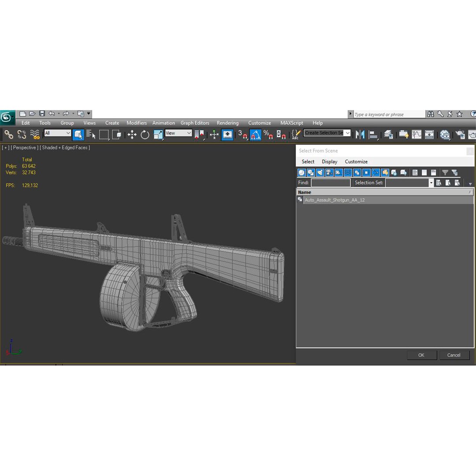Toggle Display Cameras filter in Select From Scene

tap(329, 173)
